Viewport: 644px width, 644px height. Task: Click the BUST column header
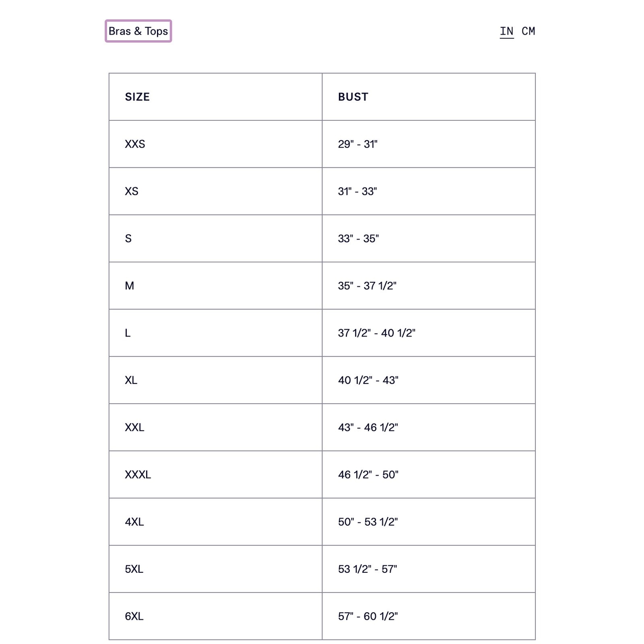353,97
